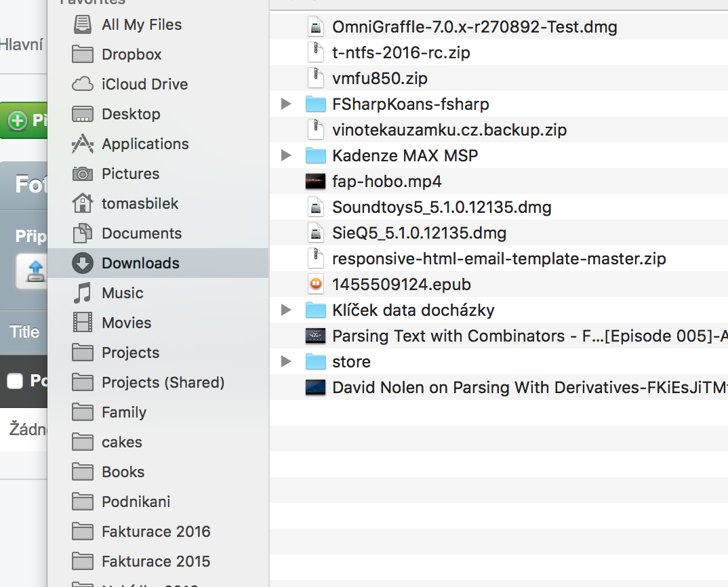Select fap-hobo.mp4 video thumbnail

coord(315,182)
